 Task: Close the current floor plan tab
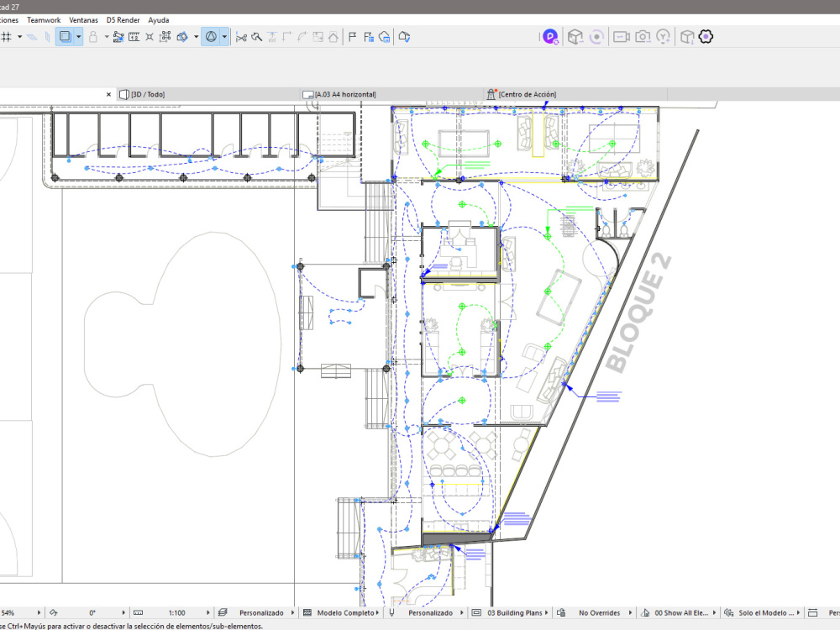(108, 94)
